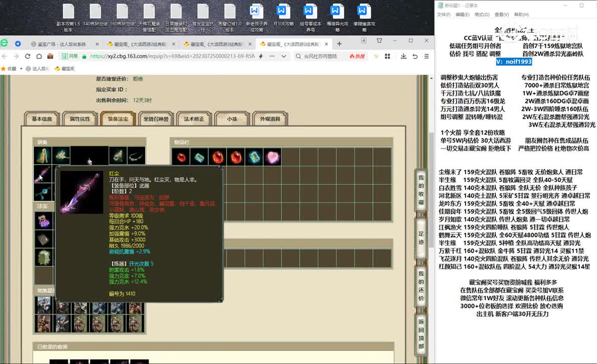Viewport: 597px width, 364px height.
Task: Open a new browser tab
Action: [x=339, y=44]
